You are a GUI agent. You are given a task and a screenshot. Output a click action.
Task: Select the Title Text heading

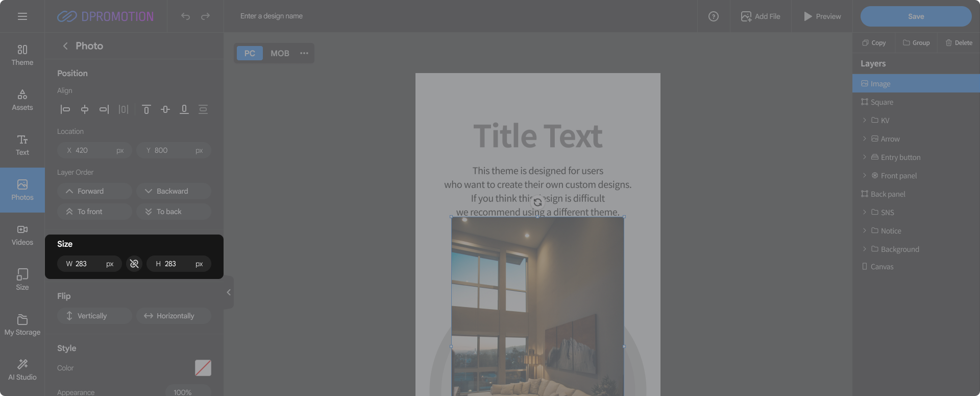coord(538,136)
